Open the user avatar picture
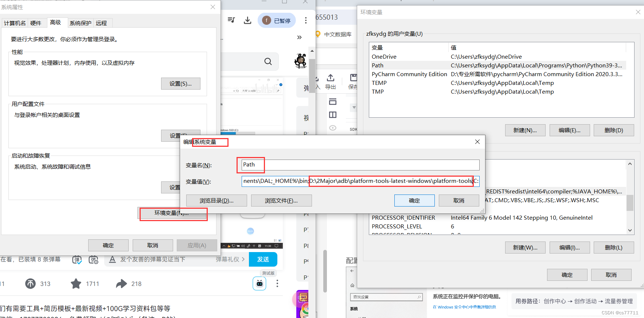This screenshot has width=644, height=318. point(301,61)
